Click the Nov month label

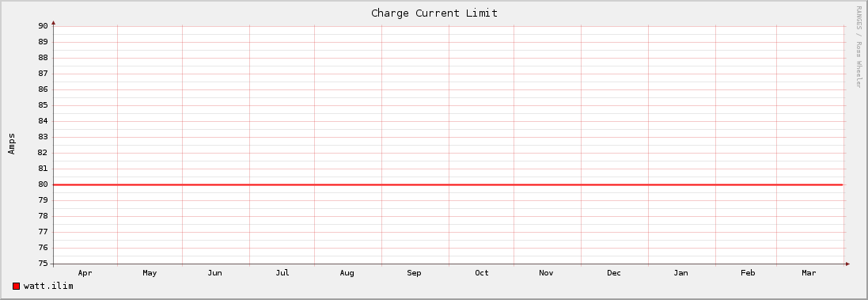(x=547, y=273)
